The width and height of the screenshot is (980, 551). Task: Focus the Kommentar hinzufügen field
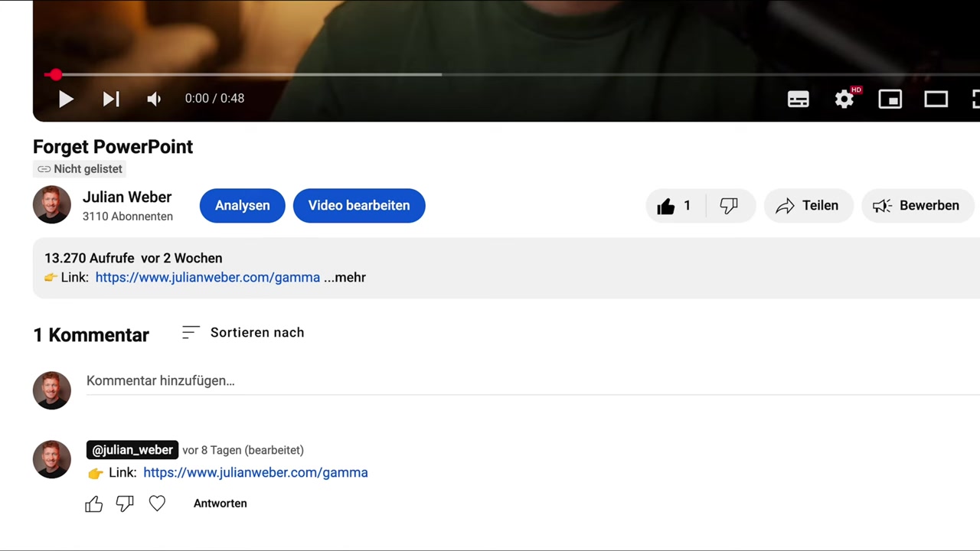click(x=533, y=381)
